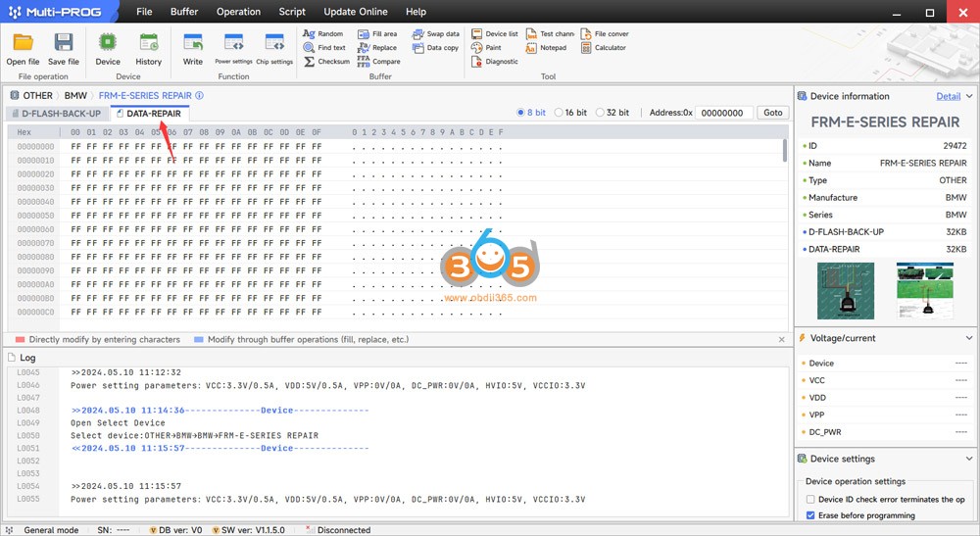Show the device History list
The width and height of the screenshot is (980, 536).
point(149,49)
